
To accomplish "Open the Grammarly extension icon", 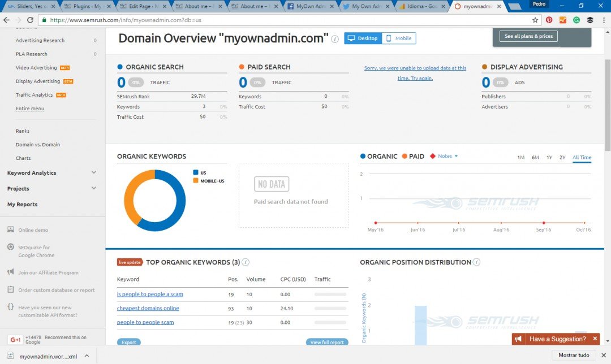I will click(576, 20).
